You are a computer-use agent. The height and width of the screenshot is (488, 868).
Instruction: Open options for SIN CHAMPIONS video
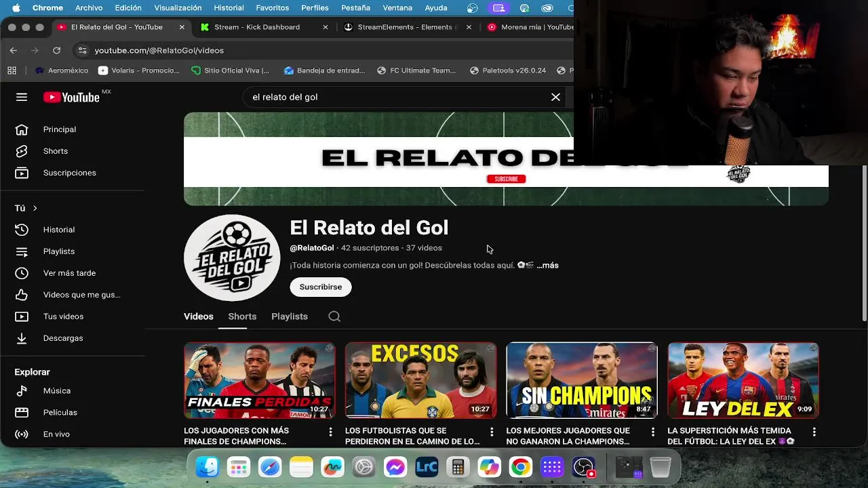point(653,432)
